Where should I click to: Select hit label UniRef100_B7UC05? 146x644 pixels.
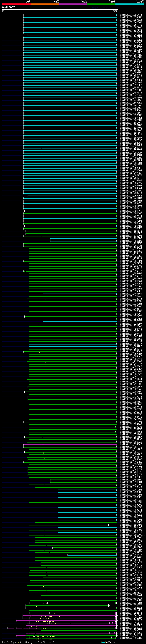point(131,236)
